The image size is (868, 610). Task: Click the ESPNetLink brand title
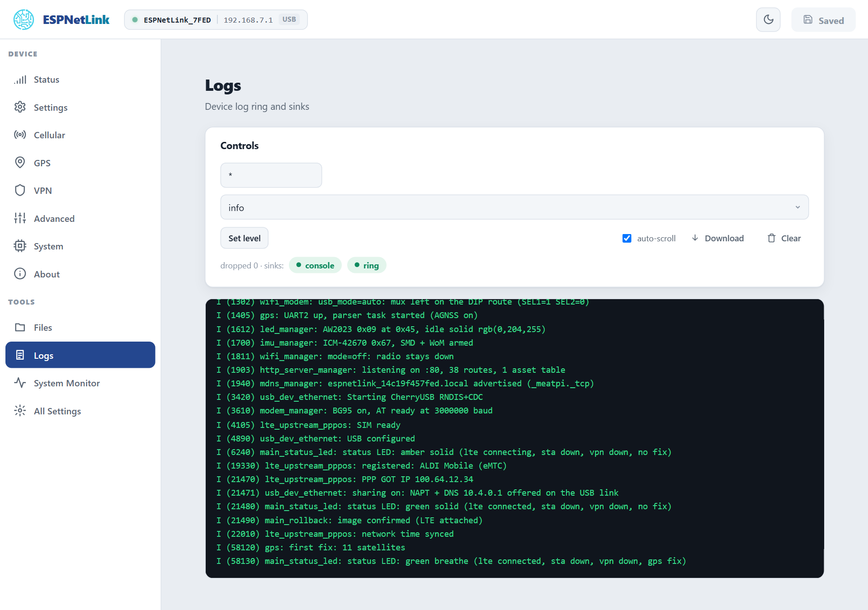coord(76,20)
